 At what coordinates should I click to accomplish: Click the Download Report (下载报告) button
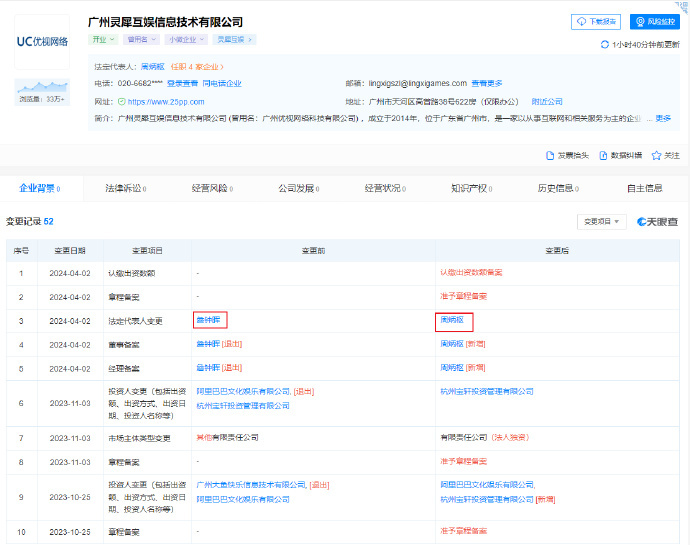point(596,22)
